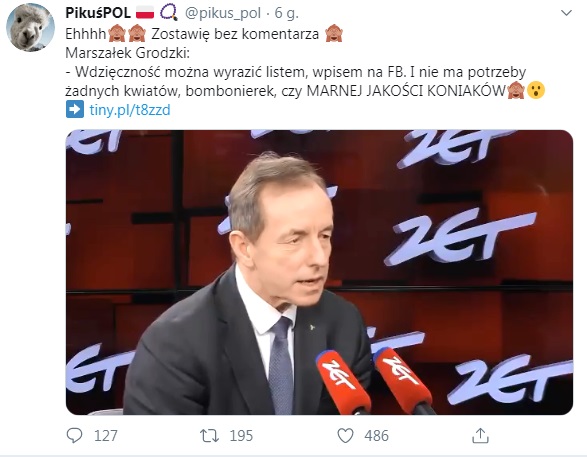Click the line "Marszałek Grodzki:"
This screenshot has width=587, height=457.
tap(128, 53)
